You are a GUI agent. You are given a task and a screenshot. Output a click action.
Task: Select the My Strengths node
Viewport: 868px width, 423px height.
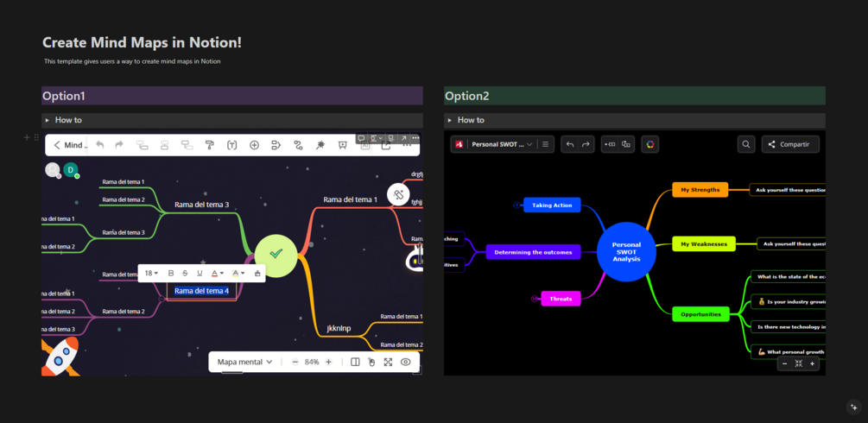700,189
